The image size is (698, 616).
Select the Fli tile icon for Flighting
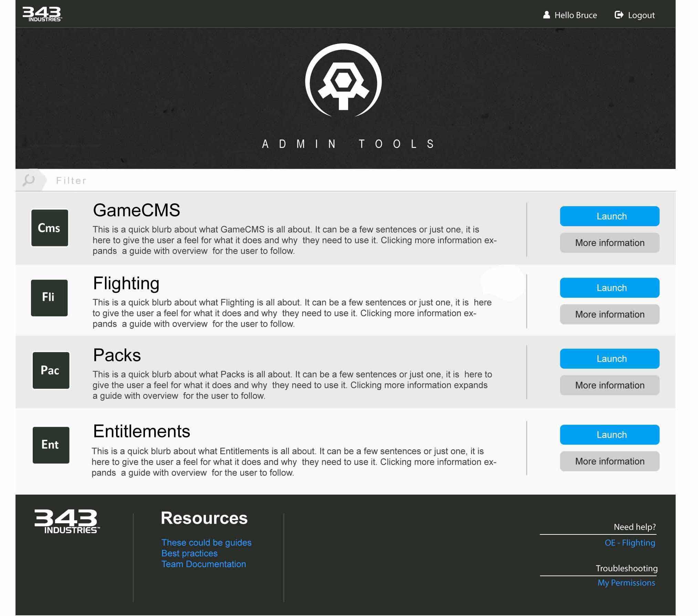point(49,298)
